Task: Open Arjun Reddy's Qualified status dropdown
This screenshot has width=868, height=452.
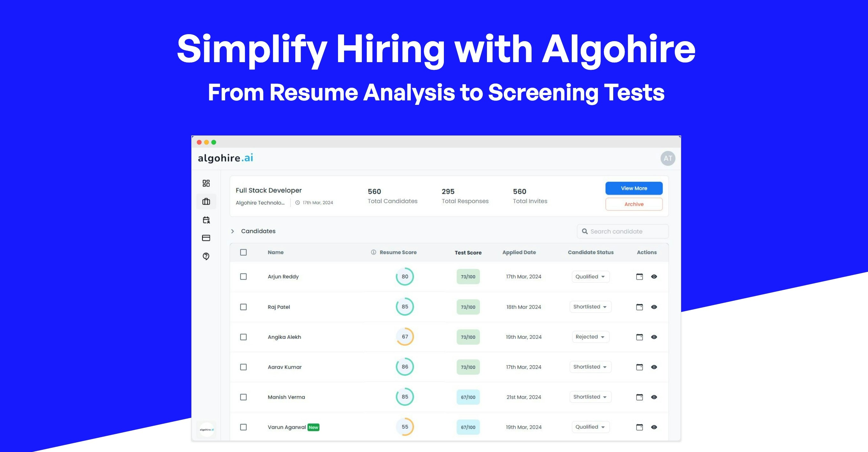Action: click(590, 276)
